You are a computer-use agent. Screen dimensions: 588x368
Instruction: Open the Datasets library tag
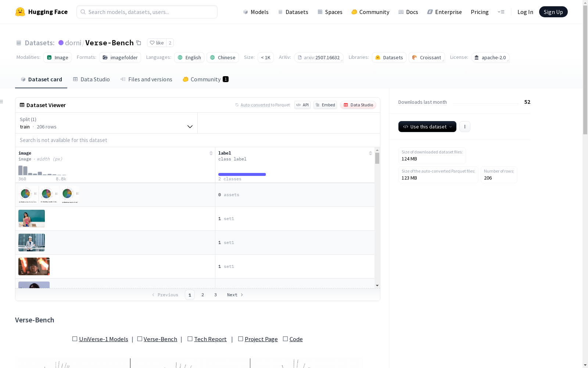click(x=389, y=57)
